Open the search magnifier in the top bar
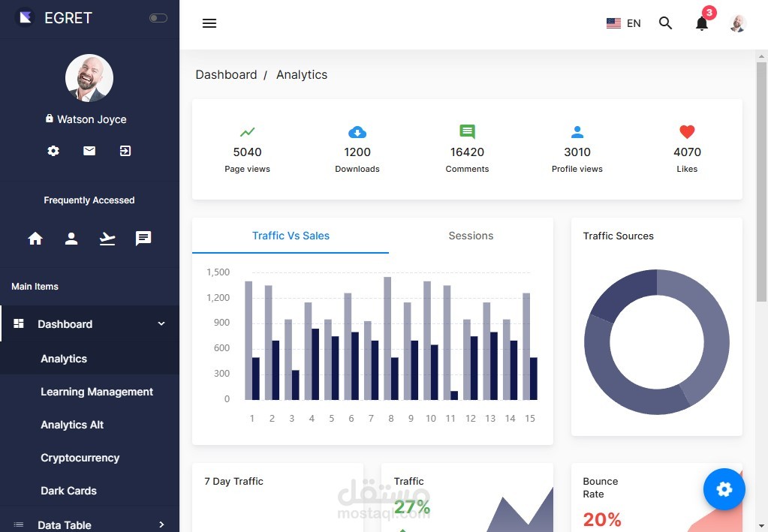 (x=665, y=23)
